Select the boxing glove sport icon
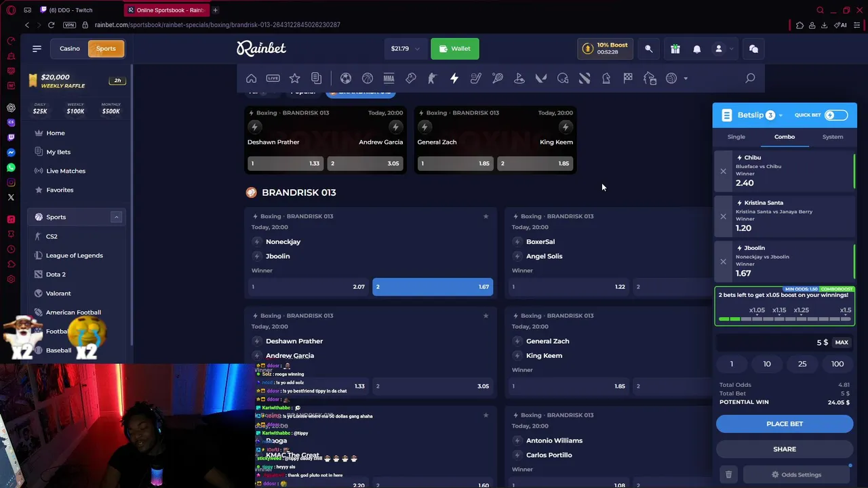The image size is (868, 488). (411, 79)
